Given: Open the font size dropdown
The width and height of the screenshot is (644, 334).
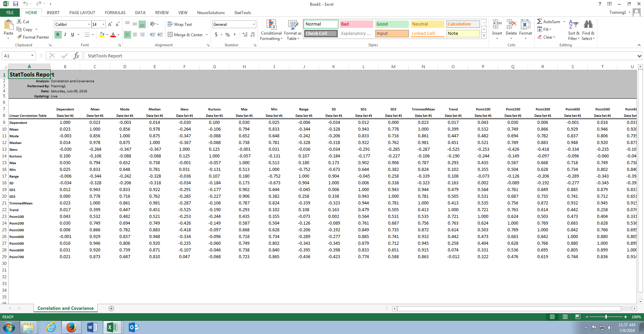Looking at the screenshot, I should [103, 24].
